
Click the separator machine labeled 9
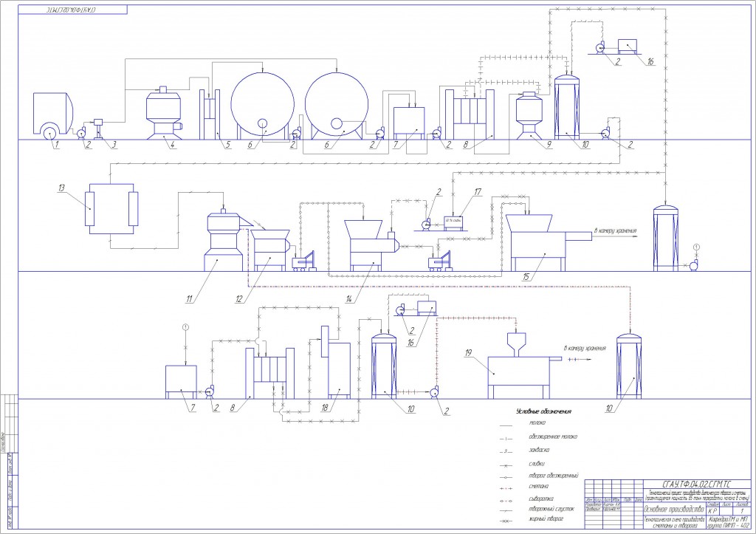point(530,117)
